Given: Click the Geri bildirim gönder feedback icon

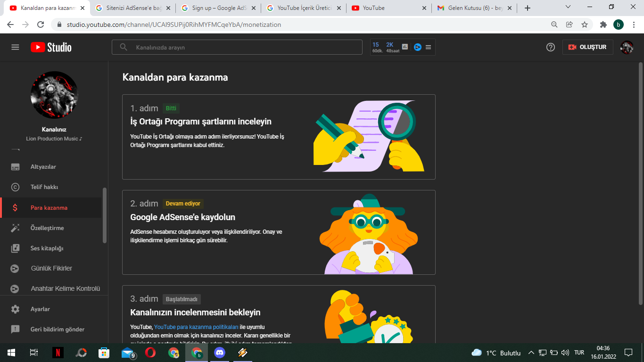Looking at the screenshot, I should point(16,329).
